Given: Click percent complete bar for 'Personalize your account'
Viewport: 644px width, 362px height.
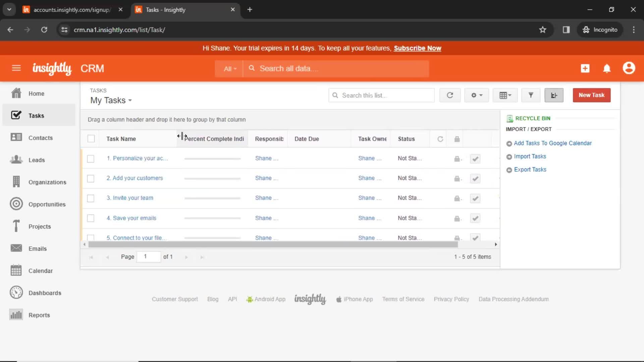Looking at the screenshot, I should click(x=212, y=159).
